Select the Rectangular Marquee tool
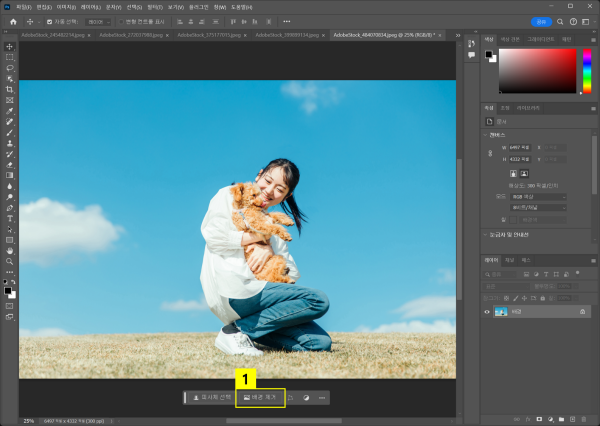The width and height of the screenshot is (600, 426). point(10,58)
